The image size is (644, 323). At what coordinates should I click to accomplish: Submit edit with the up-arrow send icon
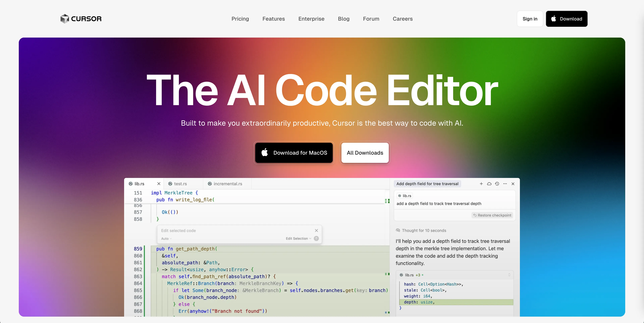click(316, 238)
